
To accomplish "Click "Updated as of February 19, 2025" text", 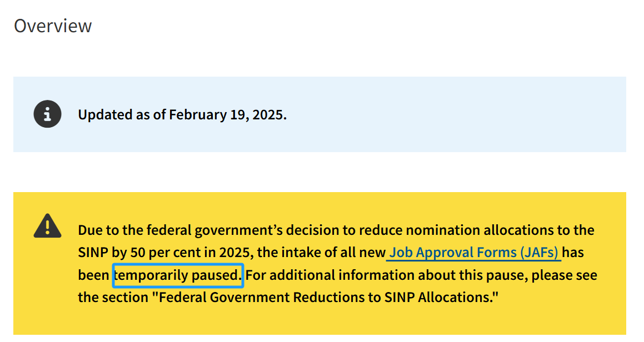I will [x=182, y=114].
